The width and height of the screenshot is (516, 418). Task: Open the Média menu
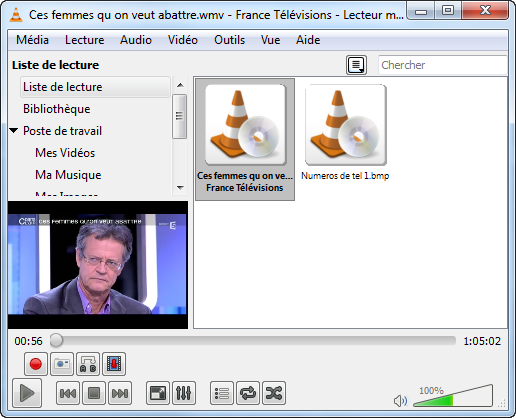[32, 40]
